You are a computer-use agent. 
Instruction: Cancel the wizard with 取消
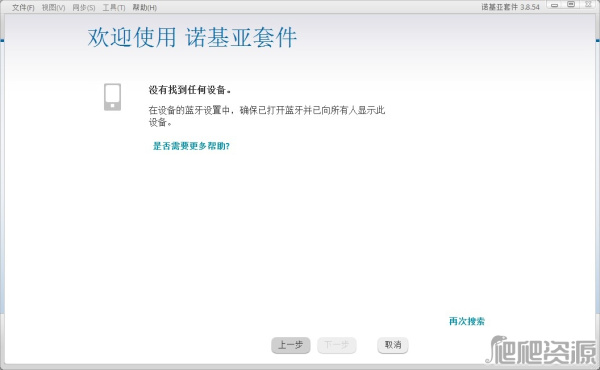pos(393,345)
